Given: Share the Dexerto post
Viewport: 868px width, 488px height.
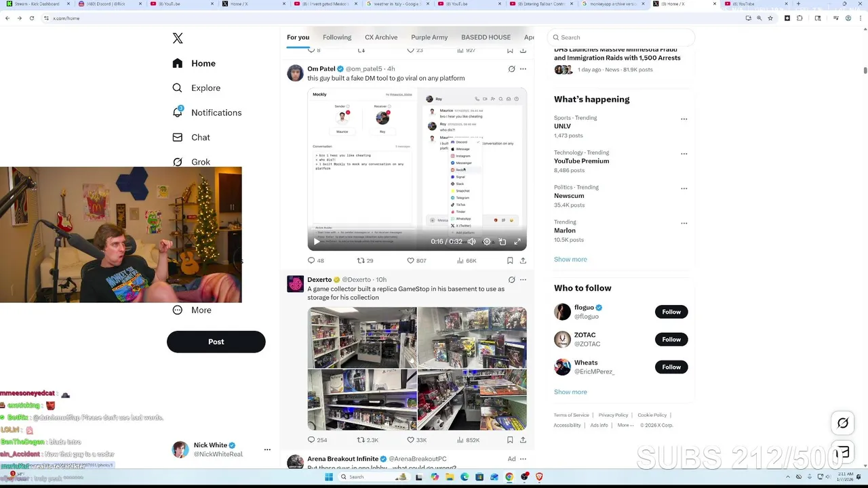Looking at the screenshot, I should point(523,440).
